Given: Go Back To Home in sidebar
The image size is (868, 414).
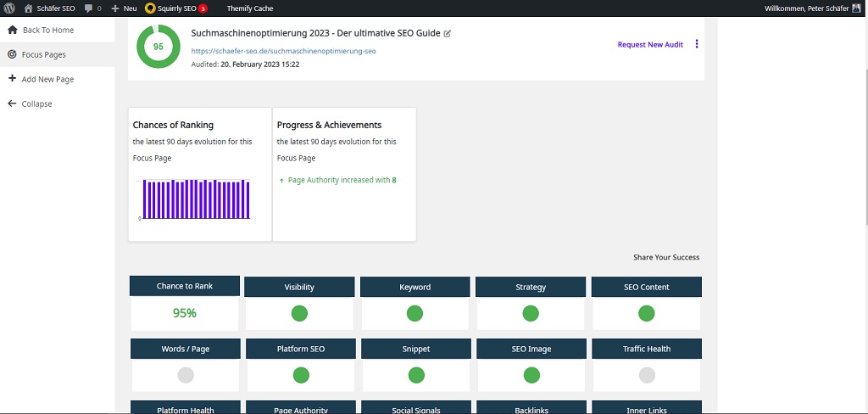Looking at the screenshot, I should click(48, 30).
